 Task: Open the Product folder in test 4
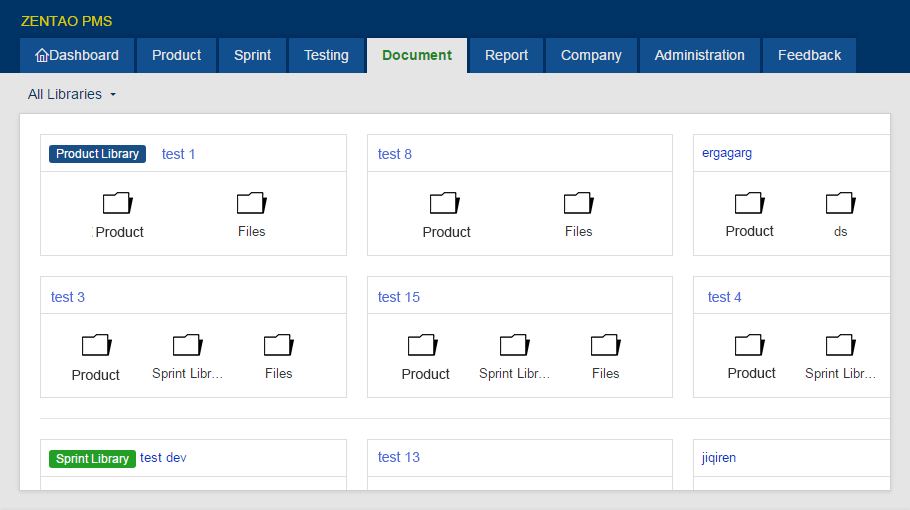point(751,357)
